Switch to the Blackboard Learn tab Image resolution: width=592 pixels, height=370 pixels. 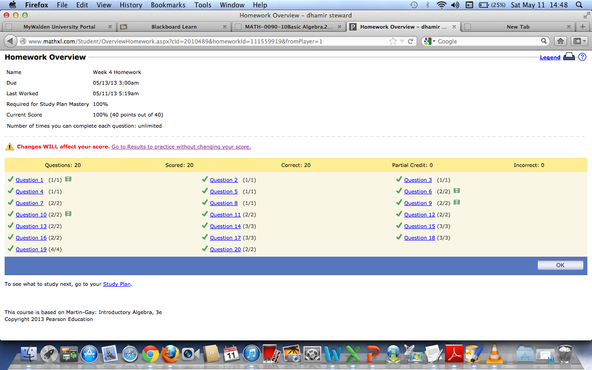(174, 27)
